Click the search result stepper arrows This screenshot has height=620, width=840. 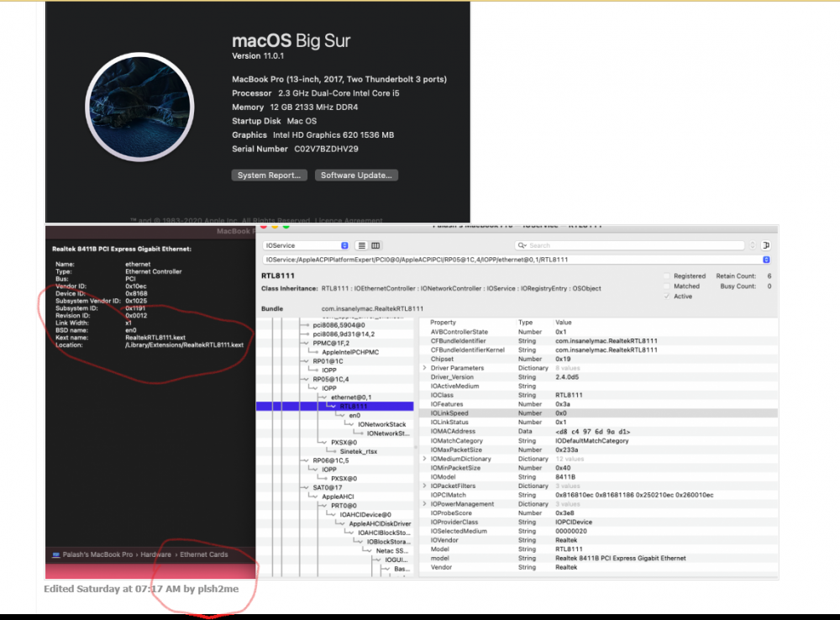coord(753,245)
